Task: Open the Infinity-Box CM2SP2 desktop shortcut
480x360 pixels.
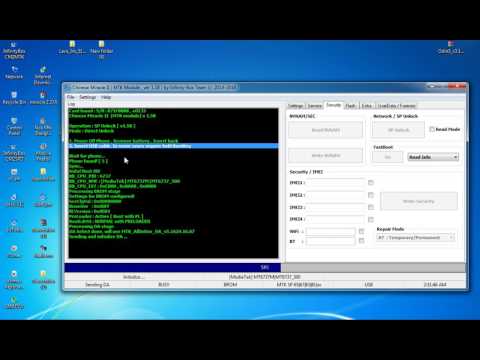Action: [x=14, y=153]
